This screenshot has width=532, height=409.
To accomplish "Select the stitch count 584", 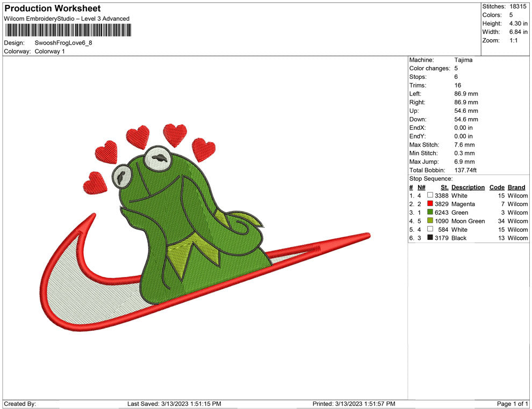I will [443, 229].
